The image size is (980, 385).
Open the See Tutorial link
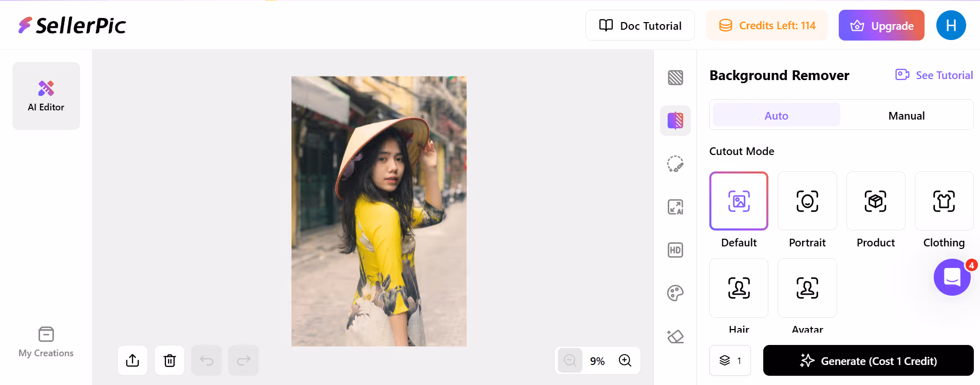pyautogui.click(x=934, y=75)
